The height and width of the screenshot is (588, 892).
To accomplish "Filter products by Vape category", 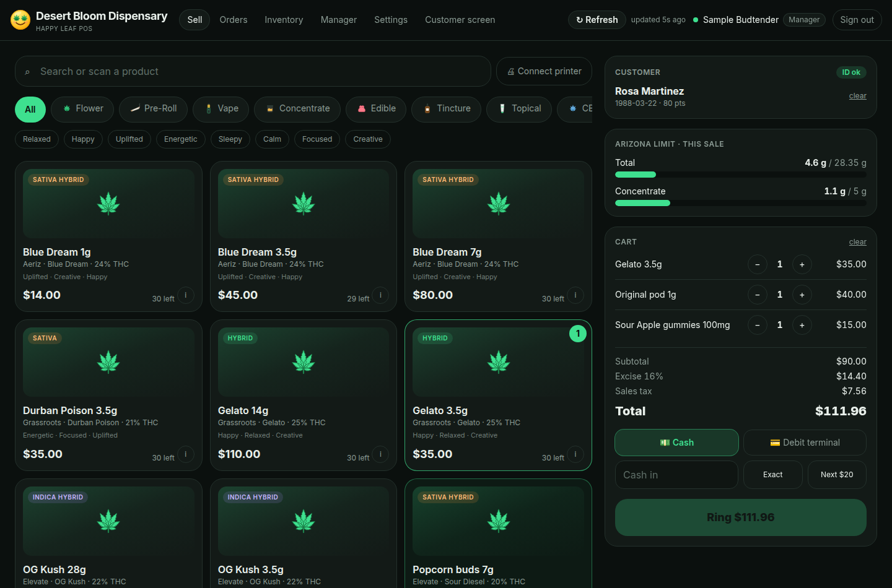I will coord(221,109).
